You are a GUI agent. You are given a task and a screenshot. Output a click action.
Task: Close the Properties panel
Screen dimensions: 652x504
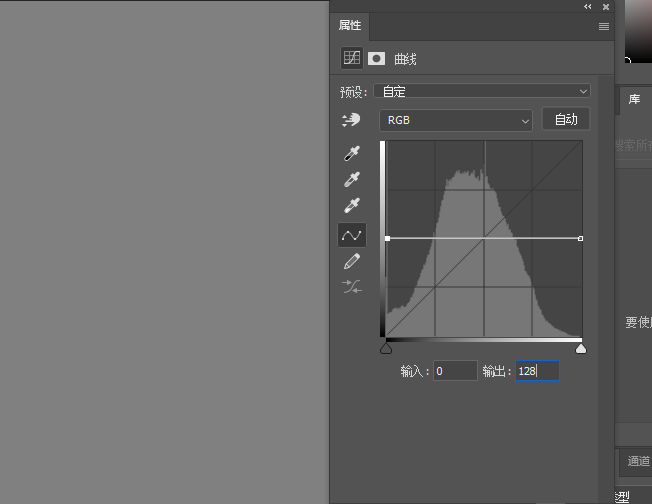pyautogui.click(x=606, y=7)
